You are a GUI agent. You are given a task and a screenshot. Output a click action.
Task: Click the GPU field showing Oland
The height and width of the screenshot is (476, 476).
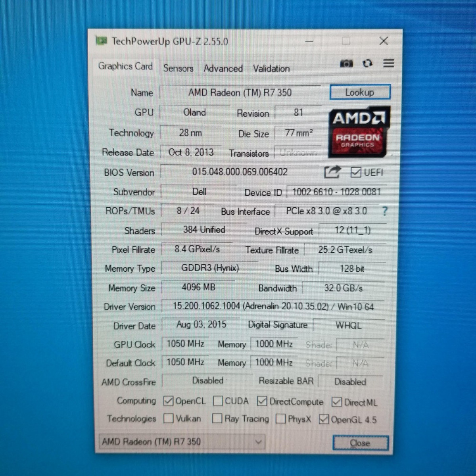point(194,113)
